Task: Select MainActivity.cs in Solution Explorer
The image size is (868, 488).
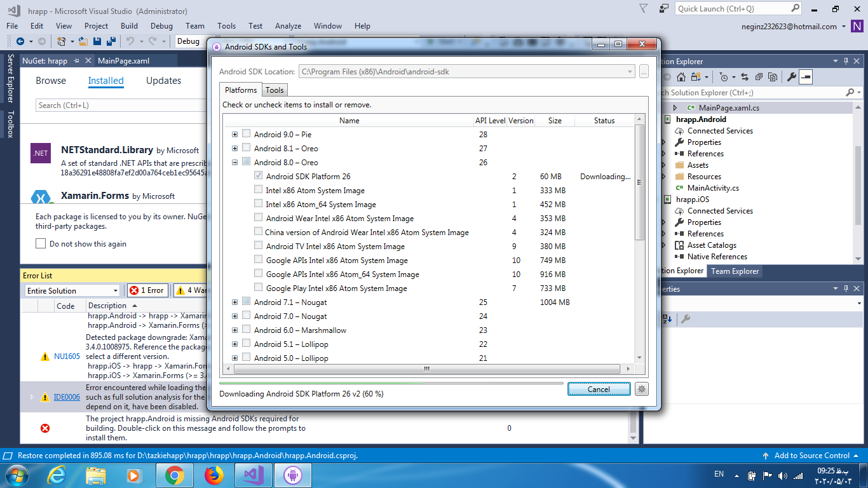Action: tap(713, 187)
